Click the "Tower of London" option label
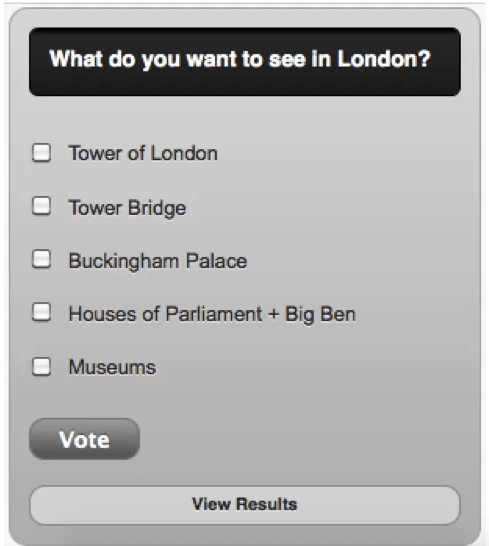489x546 pixels. click(143, 153)
